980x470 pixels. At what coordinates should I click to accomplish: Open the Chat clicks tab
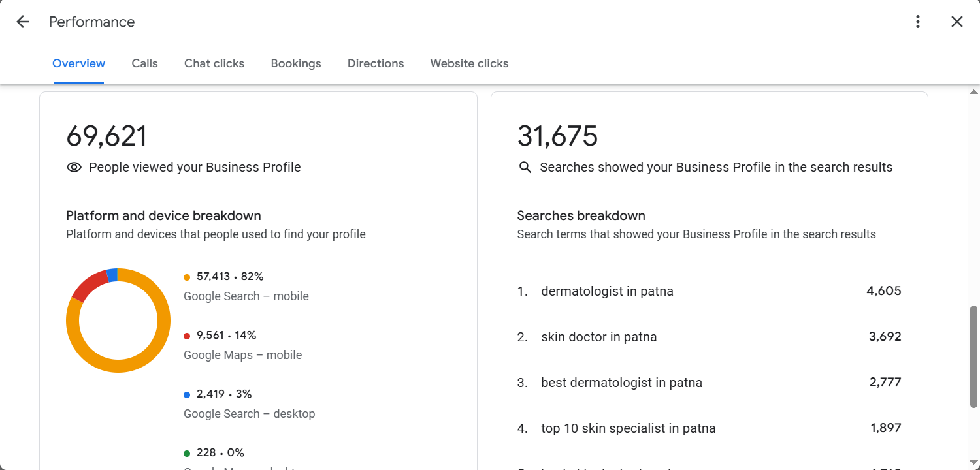click(x=214, y=63)
